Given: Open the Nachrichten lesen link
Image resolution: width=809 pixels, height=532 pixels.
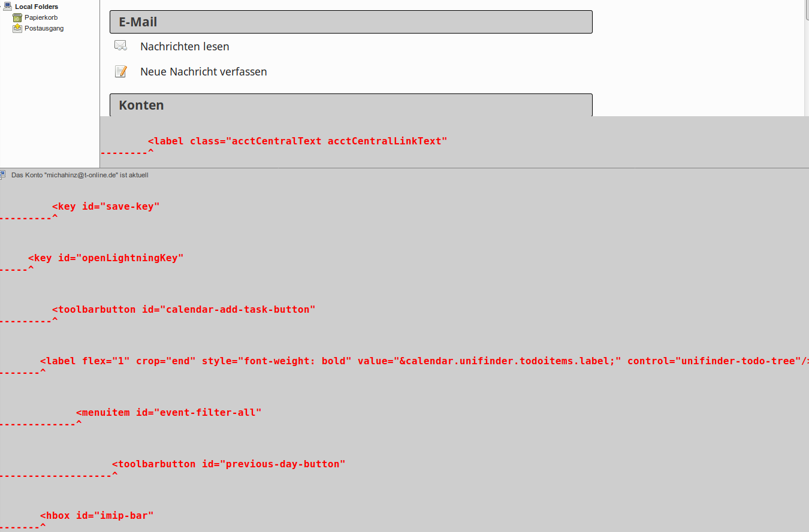Looking at the screenshot, I should click(185, 46).
